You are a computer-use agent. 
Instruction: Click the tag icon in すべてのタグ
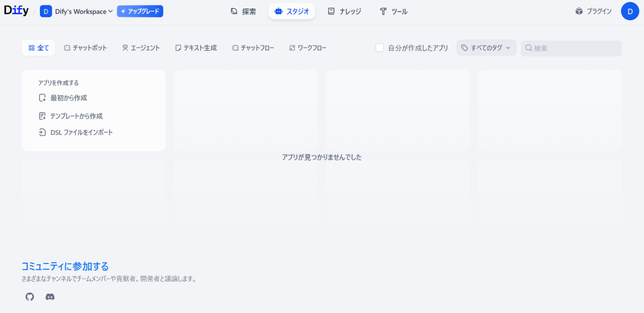click(x=465, y=48)
